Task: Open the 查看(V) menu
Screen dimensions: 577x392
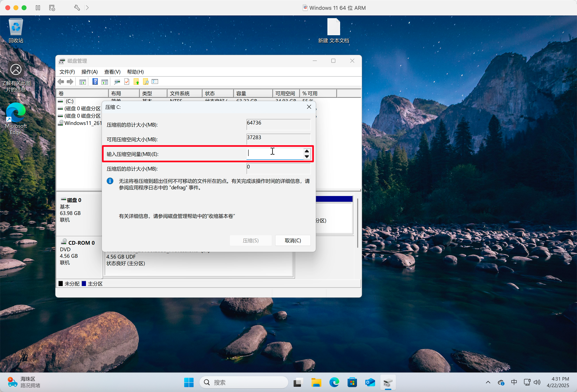Action: (x=112, y=72)
